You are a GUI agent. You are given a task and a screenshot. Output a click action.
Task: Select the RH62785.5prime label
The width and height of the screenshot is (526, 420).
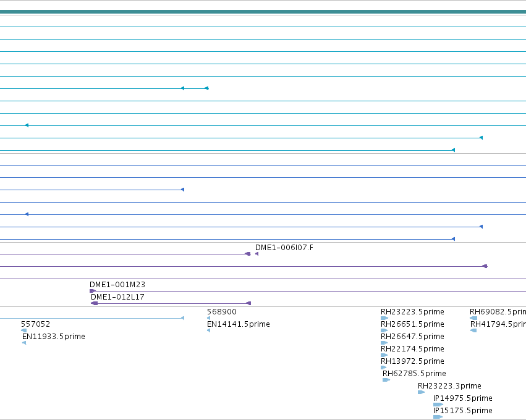[414, 374]
